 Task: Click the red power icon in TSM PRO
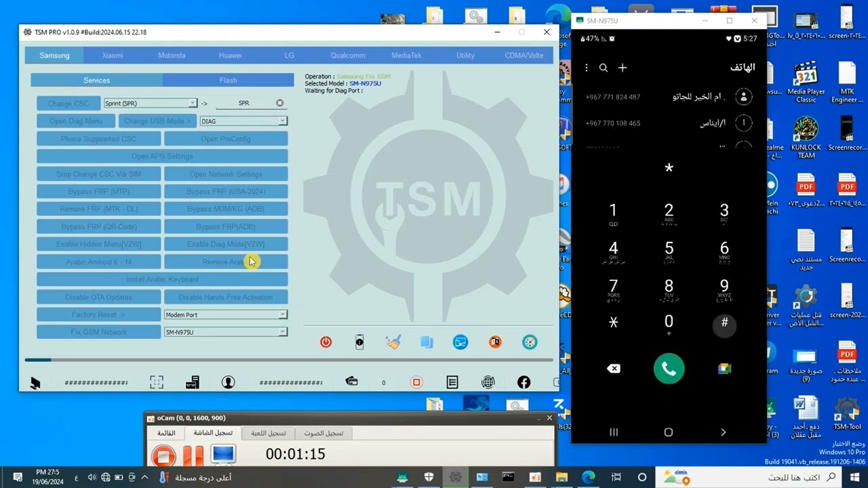pos(325,342)
